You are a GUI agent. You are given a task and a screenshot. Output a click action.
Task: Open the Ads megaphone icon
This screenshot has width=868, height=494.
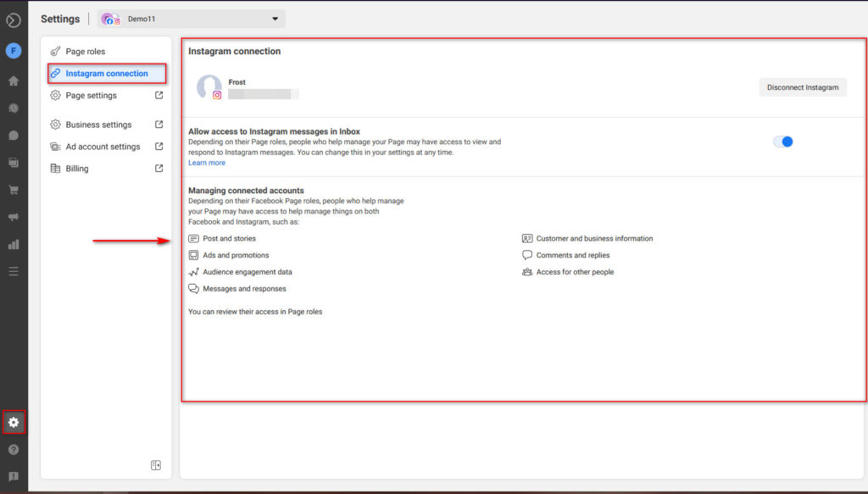14,217
